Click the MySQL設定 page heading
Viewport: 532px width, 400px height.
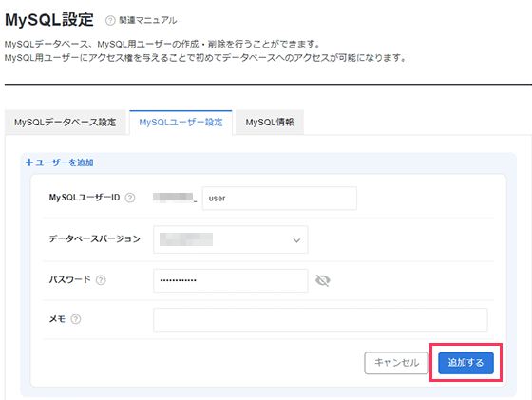49,20
